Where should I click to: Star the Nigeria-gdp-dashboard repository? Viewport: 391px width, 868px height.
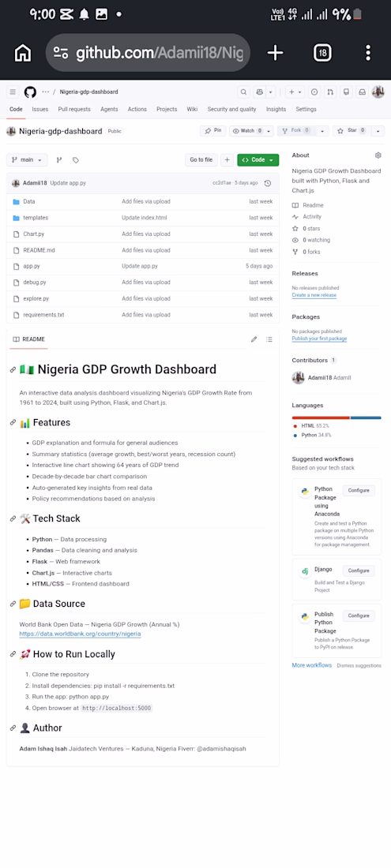[x=352, y=131]
